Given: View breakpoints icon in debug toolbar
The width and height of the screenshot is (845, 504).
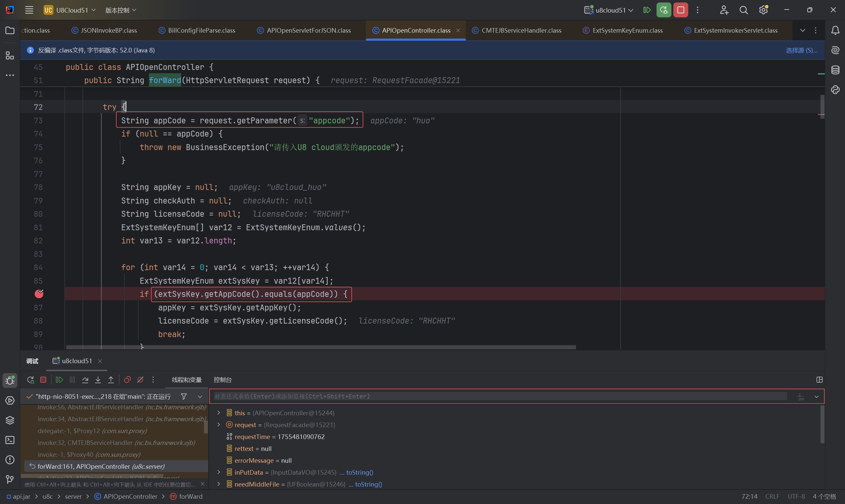Looking at the screenshot, I should click(127, 380).
